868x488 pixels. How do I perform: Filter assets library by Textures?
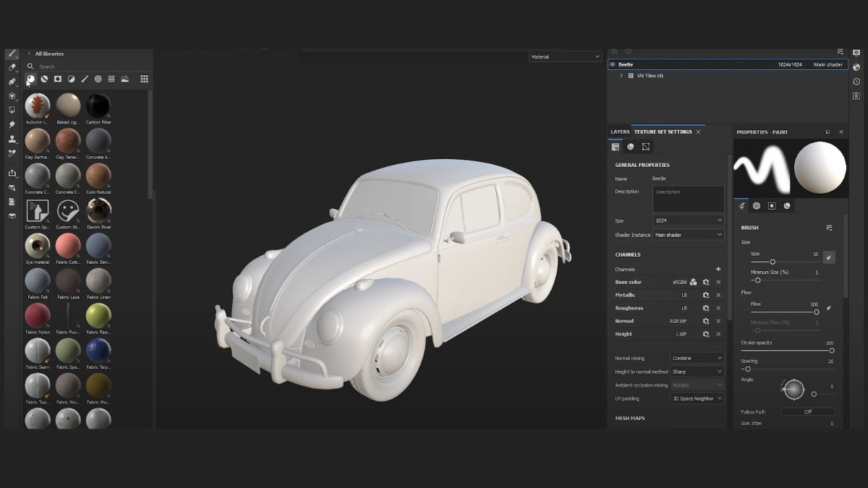pos(111,79)
